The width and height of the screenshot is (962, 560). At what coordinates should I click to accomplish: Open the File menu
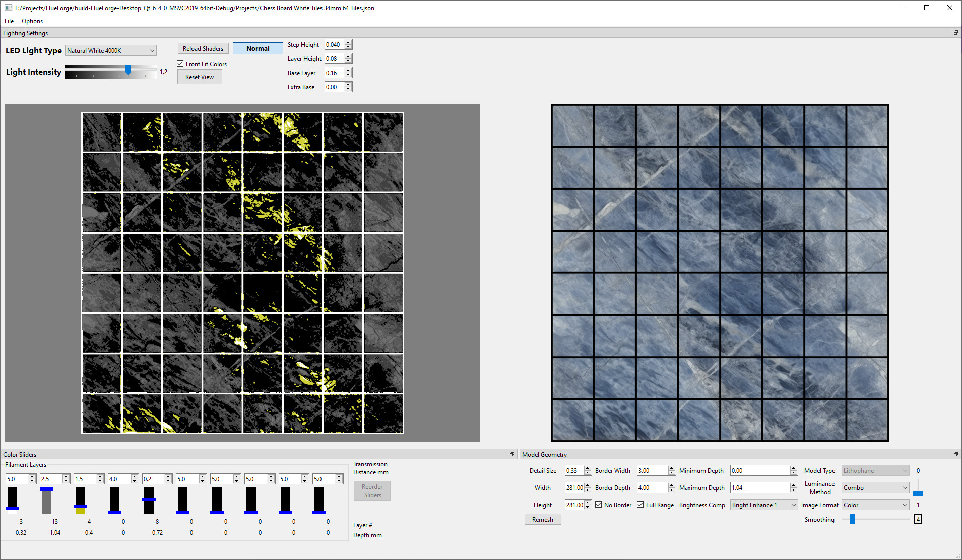(9, 21)
